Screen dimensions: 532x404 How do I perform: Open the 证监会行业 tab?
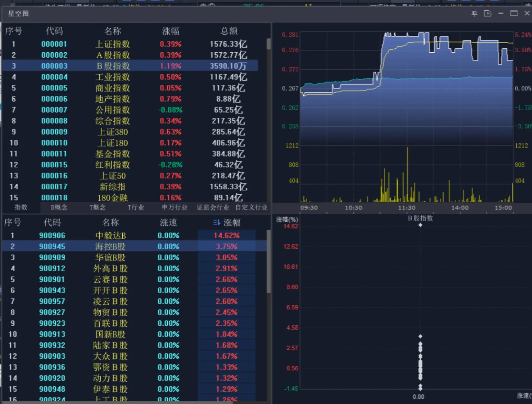tap(213, 207)
